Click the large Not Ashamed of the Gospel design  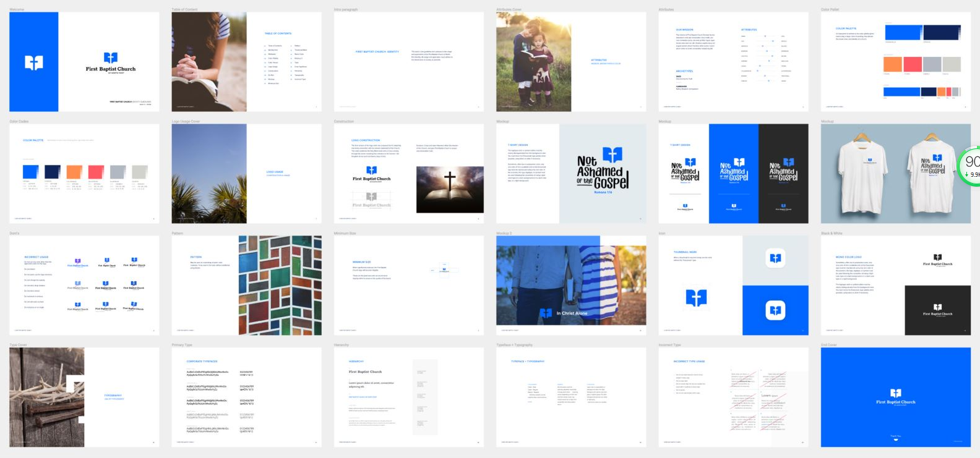[x=603, y=171]
